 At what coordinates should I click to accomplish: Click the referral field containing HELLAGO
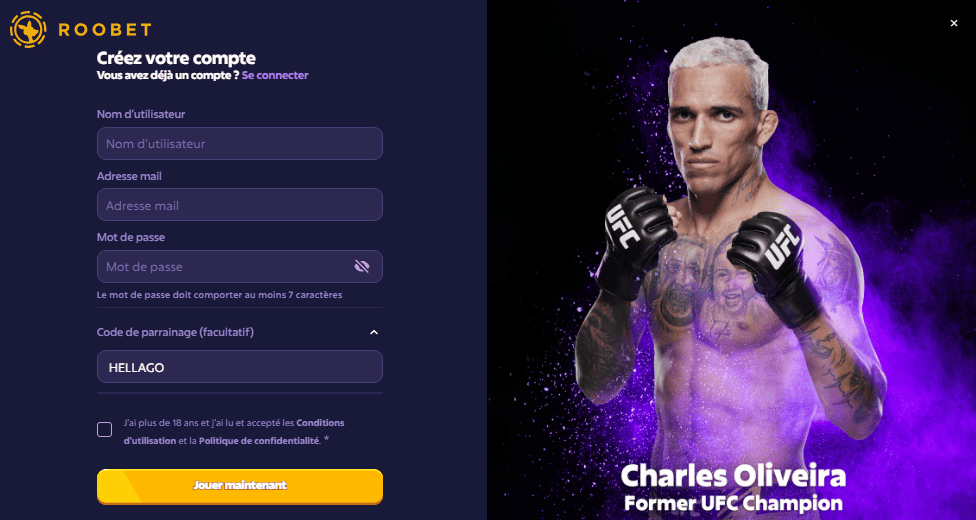click(239, 367)
